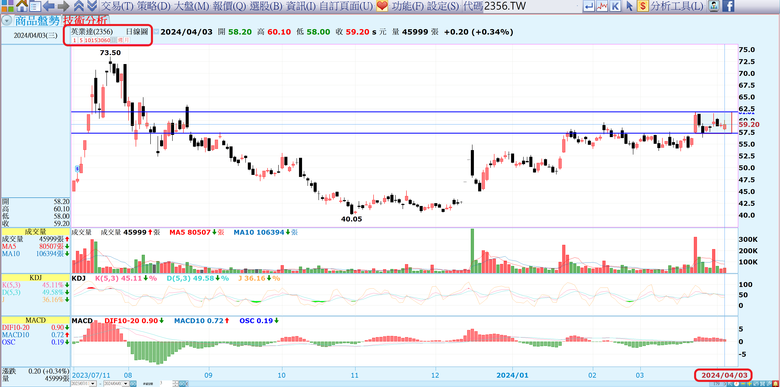
Task: Open the line trend chart icon
Action: coord(602,6)
